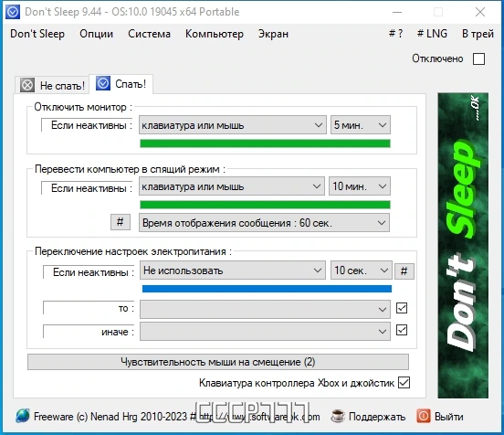
Task: Click the иначе : label field
Action: point(89,332)
